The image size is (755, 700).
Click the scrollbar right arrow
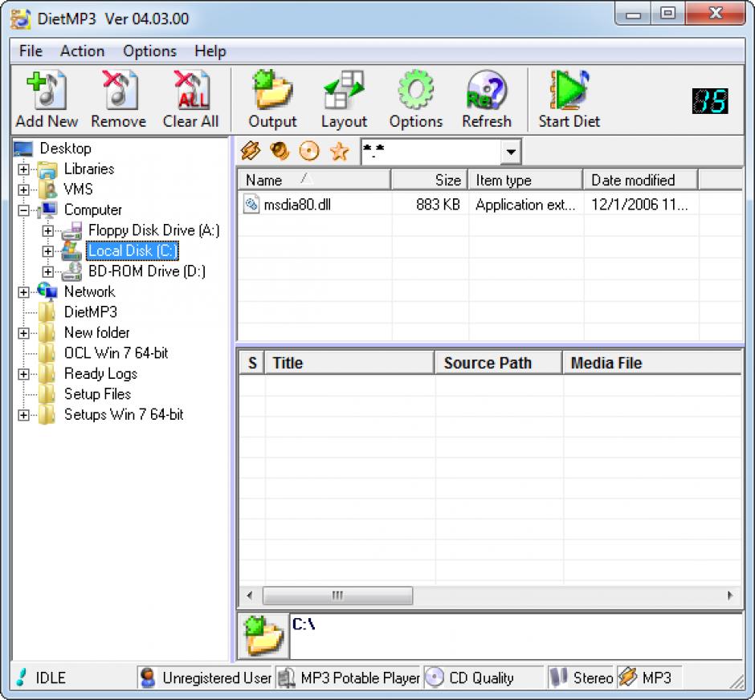[730, 596]
